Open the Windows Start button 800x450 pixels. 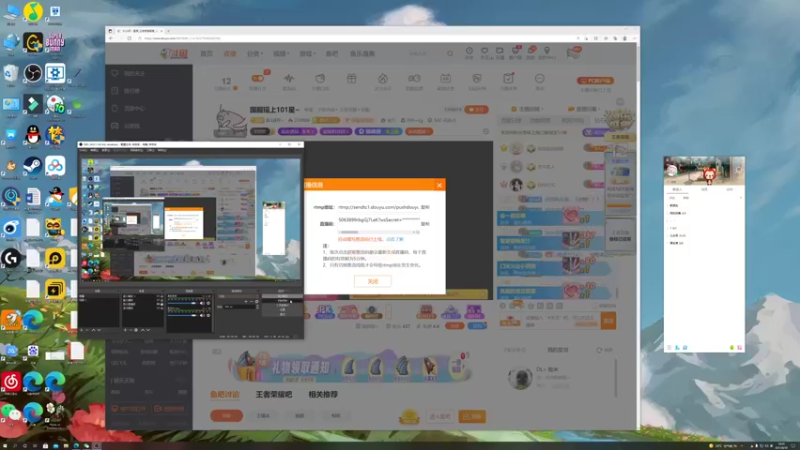[5, 445]
